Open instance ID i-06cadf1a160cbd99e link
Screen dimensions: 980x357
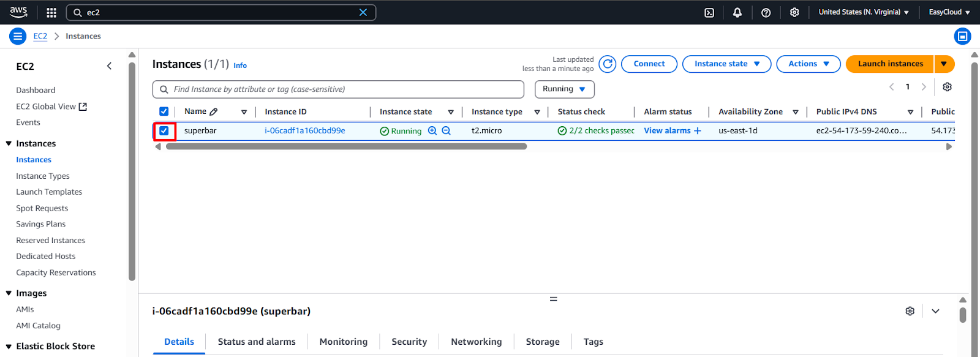pyautogui.click(x=305, y=130)
